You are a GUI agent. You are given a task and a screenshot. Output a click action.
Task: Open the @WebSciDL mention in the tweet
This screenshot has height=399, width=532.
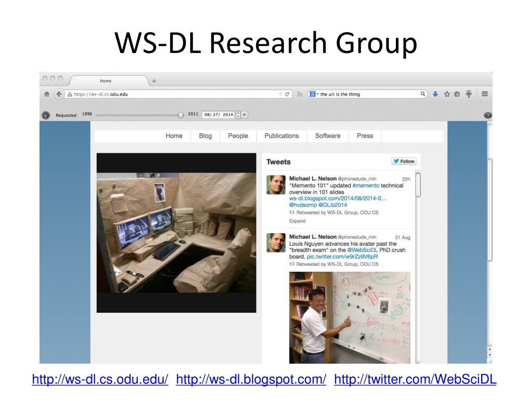pos(362,250)
